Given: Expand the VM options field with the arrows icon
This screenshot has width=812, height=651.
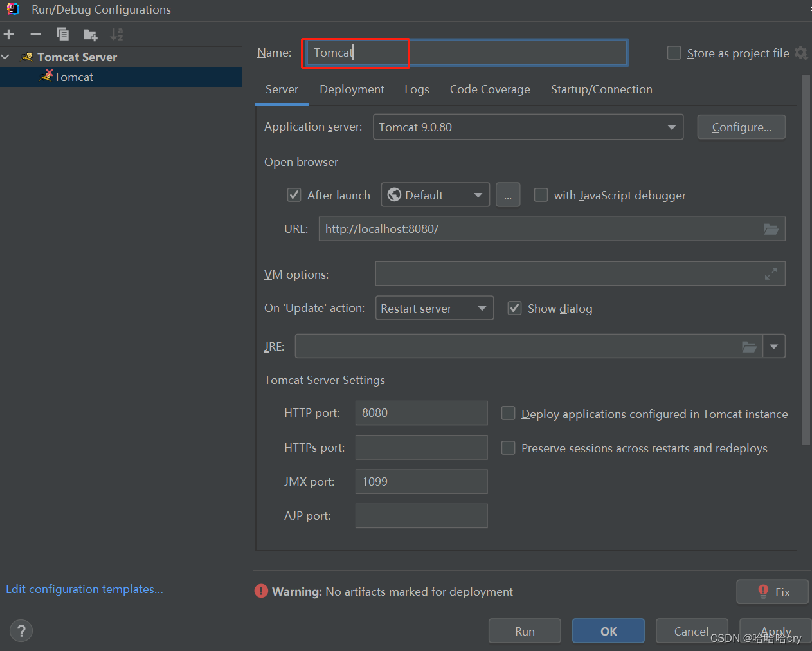Looking at the screenshot, I should (771, 274).
